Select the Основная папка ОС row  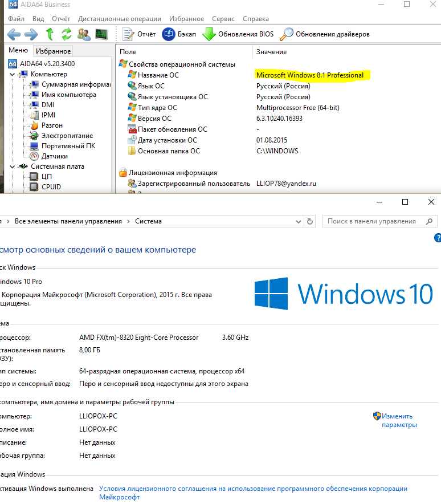164,151
